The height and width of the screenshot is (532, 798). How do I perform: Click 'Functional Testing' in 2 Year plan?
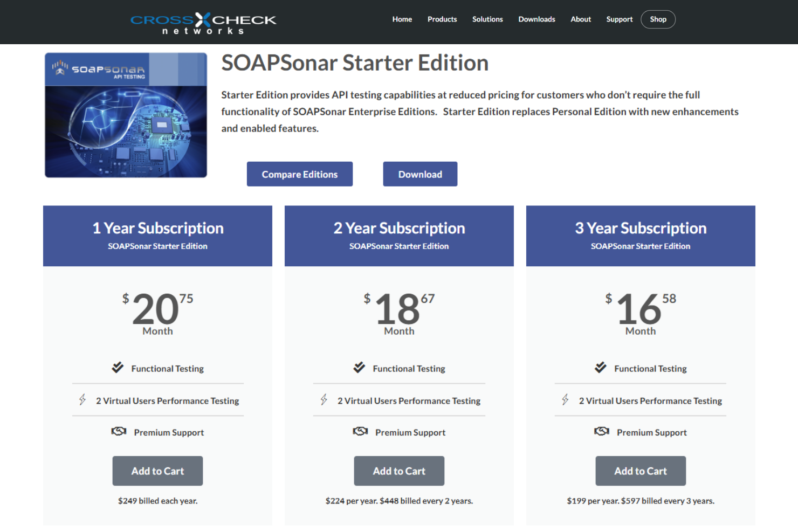click(409, 369)
